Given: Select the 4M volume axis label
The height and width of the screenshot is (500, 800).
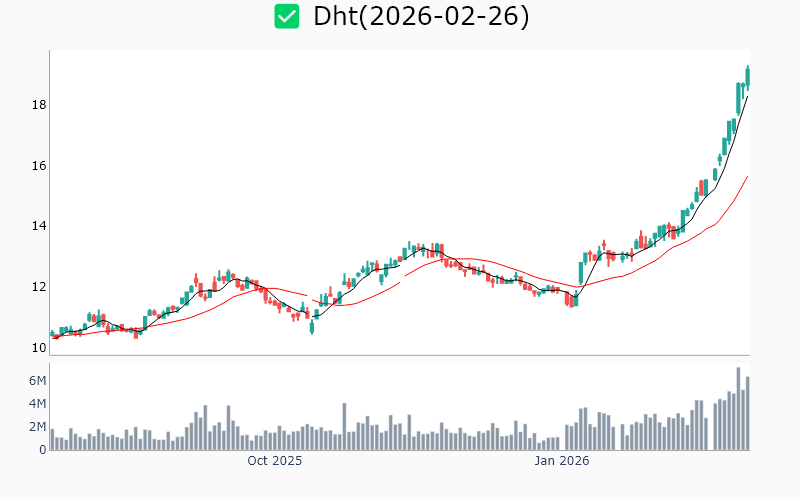Looking at the screenshot, I should [x=37, y=404].
